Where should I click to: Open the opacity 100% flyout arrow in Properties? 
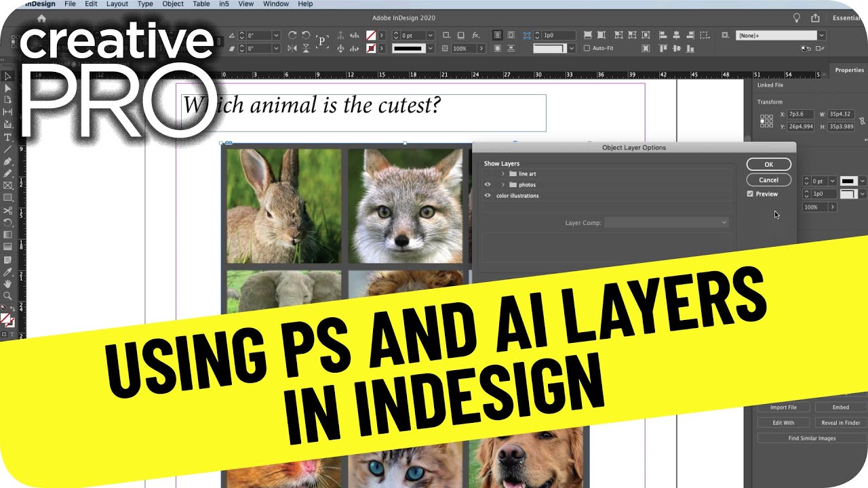pos(833,207)
